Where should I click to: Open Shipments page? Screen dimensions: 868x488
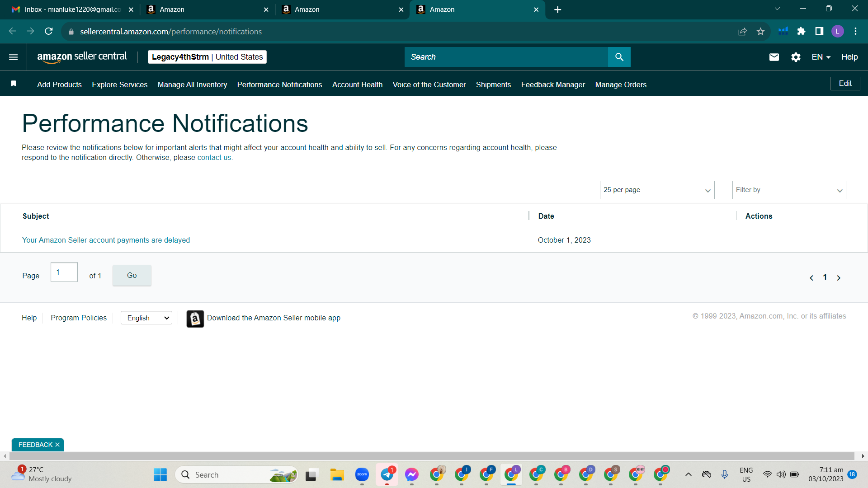point(493,85)
